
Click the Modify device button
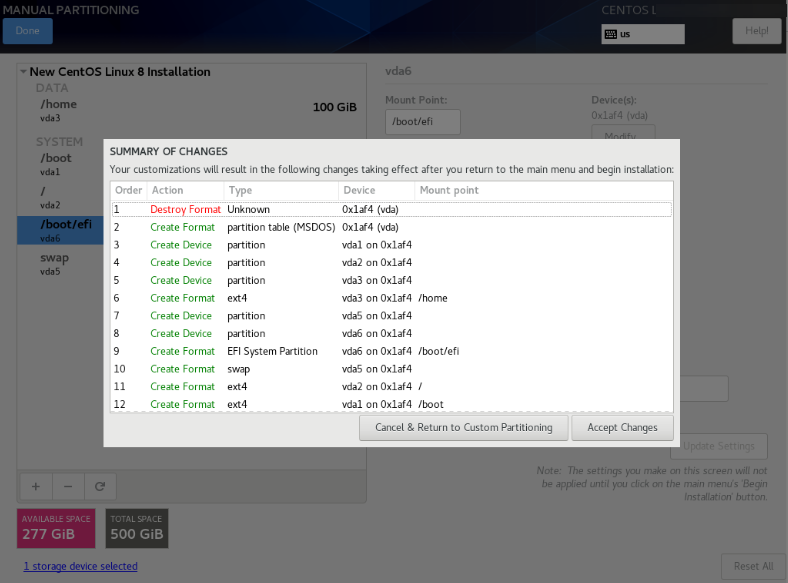coord(623,133)
